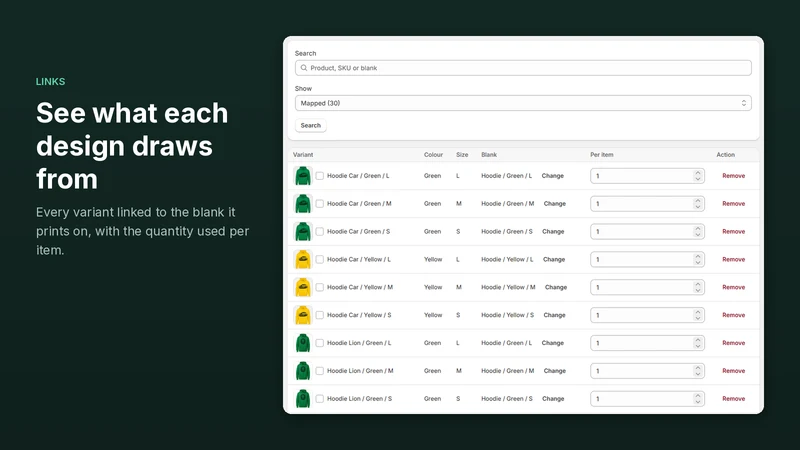Tick the Hoodie Car / Yellow / M checkbox
Screen dimensions: 800x450
pos(319,287)
